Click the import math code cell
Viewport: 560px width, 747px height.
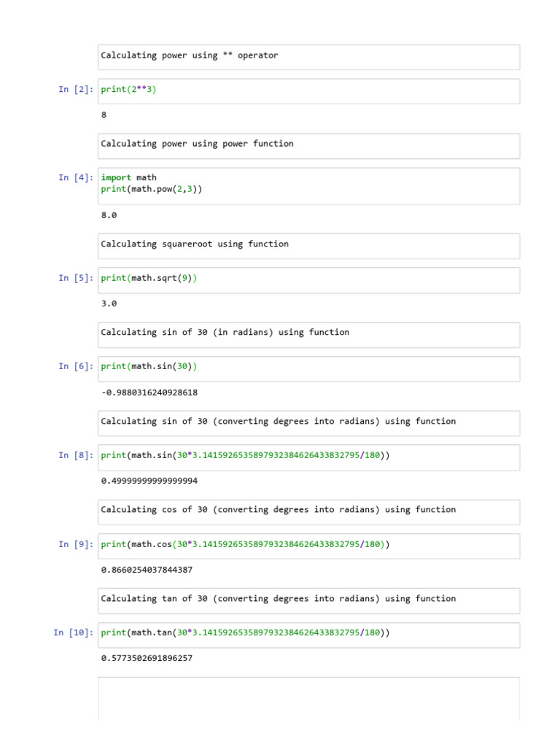coord(308,186)
